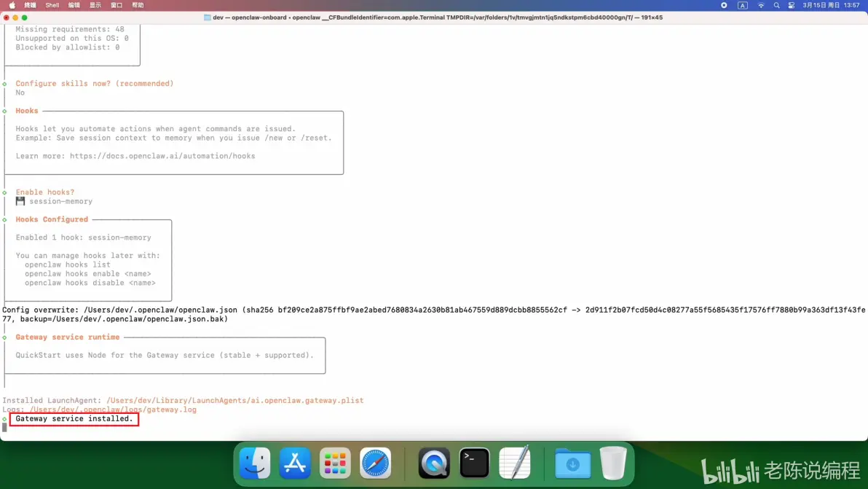
Task: Click the 'Gateway service installed.' message
Action: [x=74, y=418]
